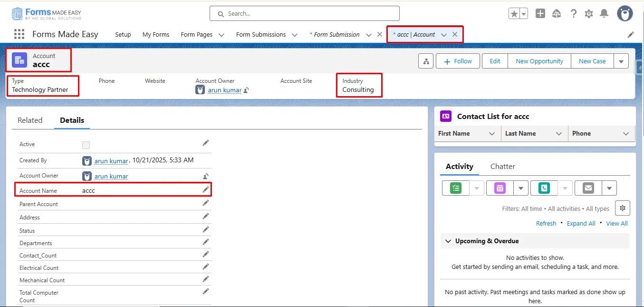Click the New Opportunity button

[539, 61]
